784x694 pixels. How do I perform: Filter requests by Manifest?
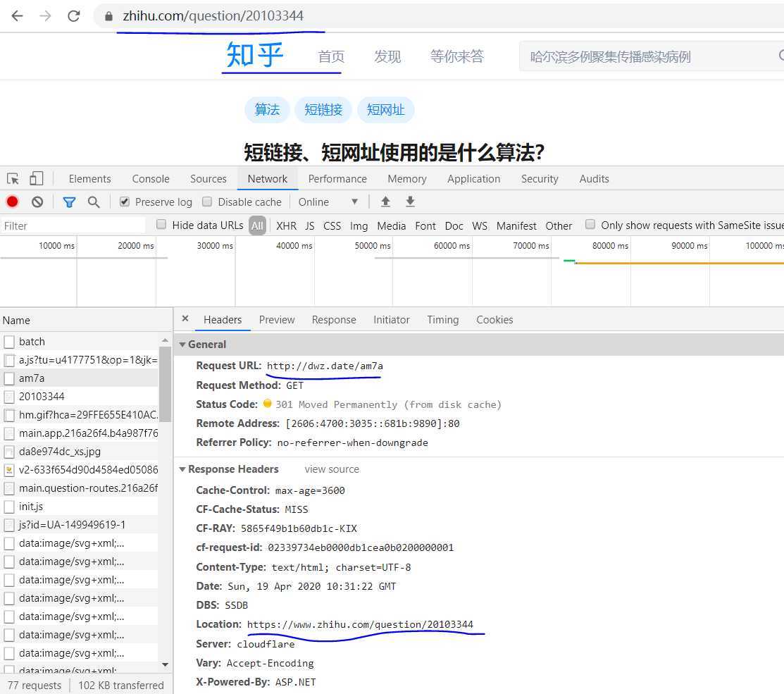(x=516, y=225)
